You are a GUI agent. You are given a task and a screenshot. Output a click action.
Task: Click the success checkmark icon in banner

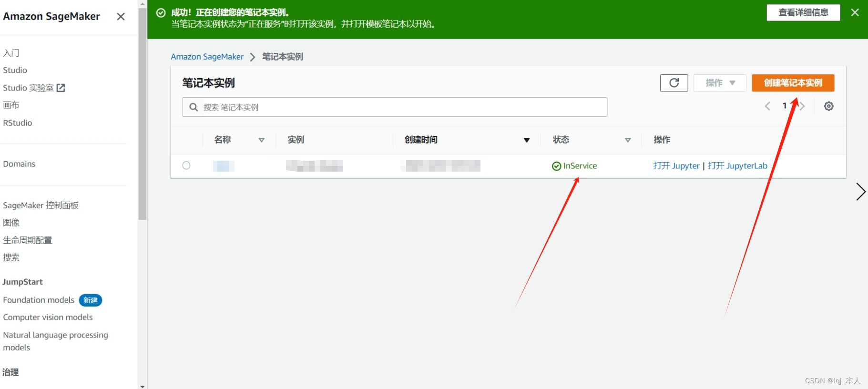pos(161,13)
